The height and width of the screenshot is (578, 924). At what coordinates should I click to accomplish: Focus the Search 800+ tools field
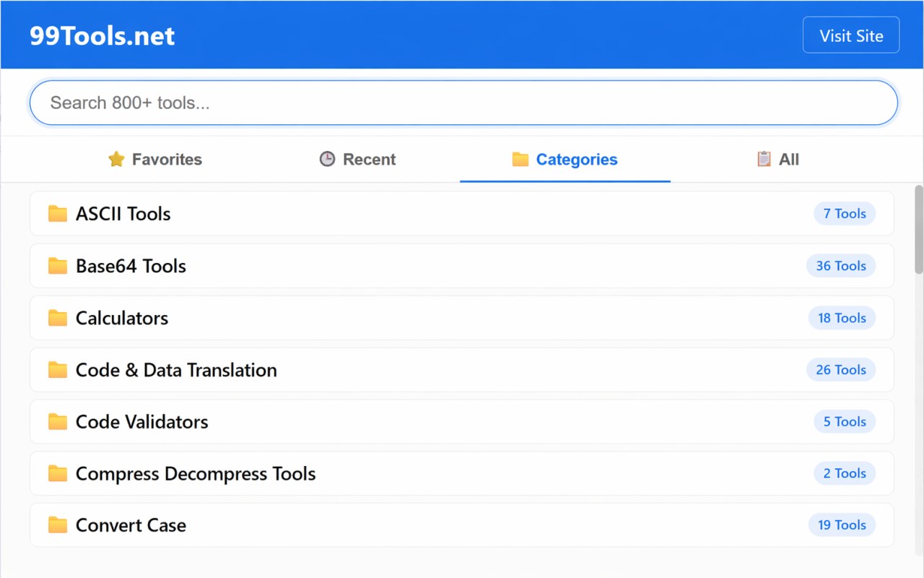[463, 103]
